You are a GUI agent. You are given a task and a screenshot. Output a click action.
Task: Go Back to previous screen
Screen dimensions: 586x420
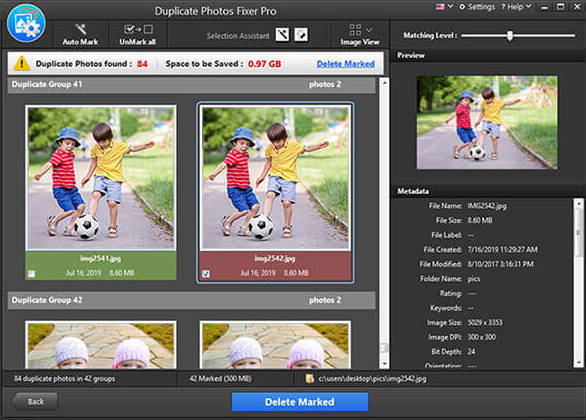point(35,402)
